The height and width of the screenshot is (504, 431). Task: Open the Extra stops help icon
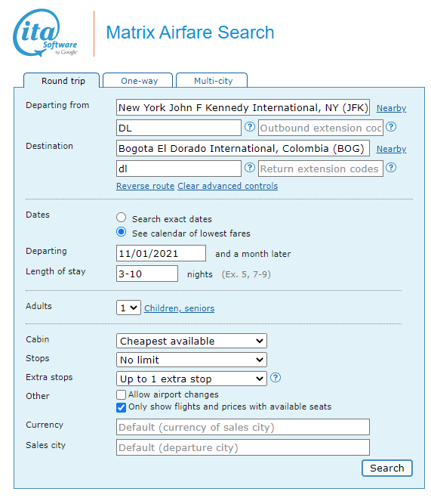pyautogui.click(x=276, y=377)
